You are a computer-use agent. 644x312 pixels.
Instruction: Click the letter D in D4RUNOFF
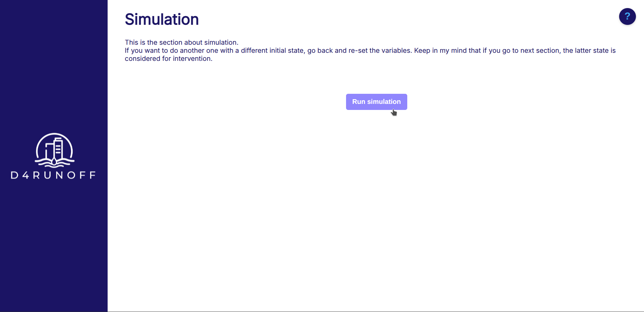[x=14, y=175]
